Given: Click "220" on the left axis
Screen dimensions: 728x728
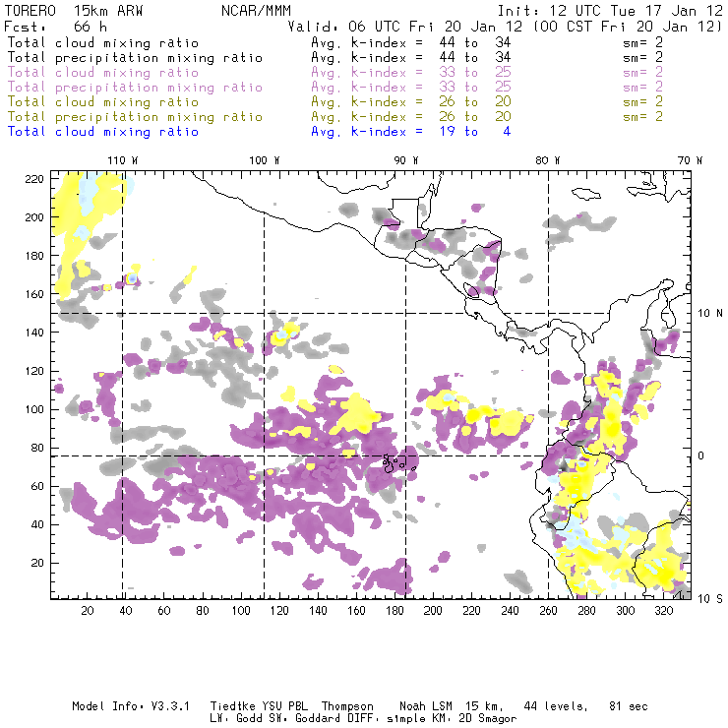Looking at the screenshot, I should 34,179.
